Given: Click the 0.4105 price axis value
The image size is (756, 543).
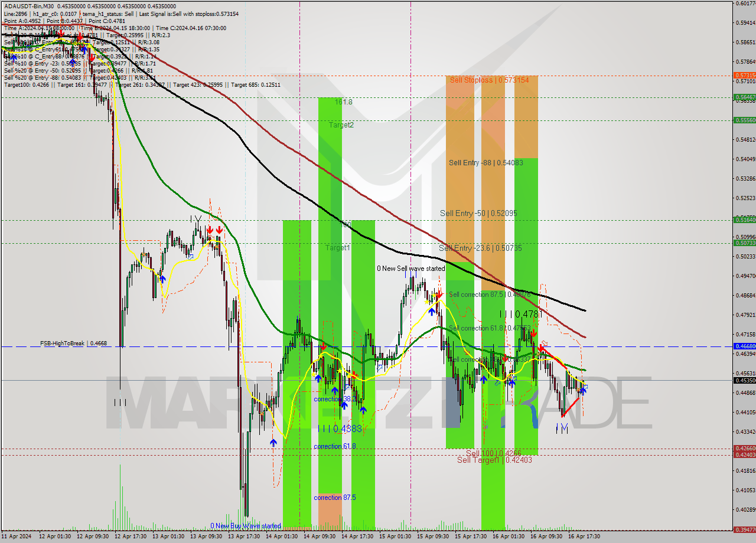Looking at the screenshot, I should (x=746, y=490).
